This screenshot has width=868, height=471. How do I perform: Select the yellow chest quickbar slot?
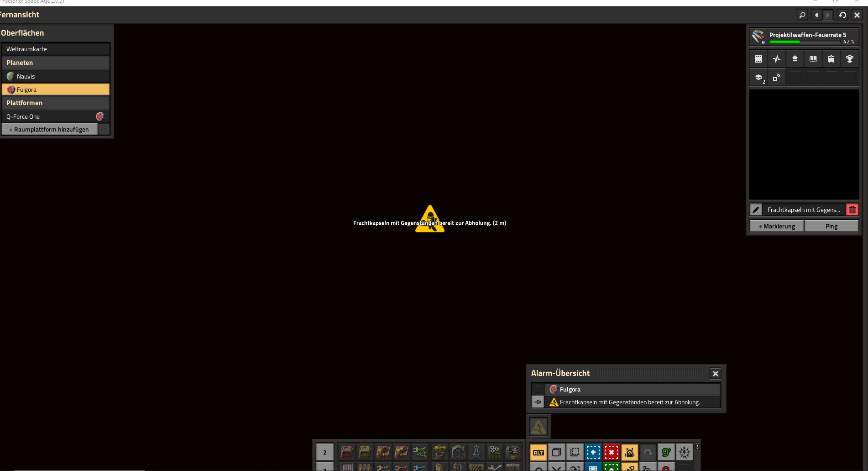[365, 452]
